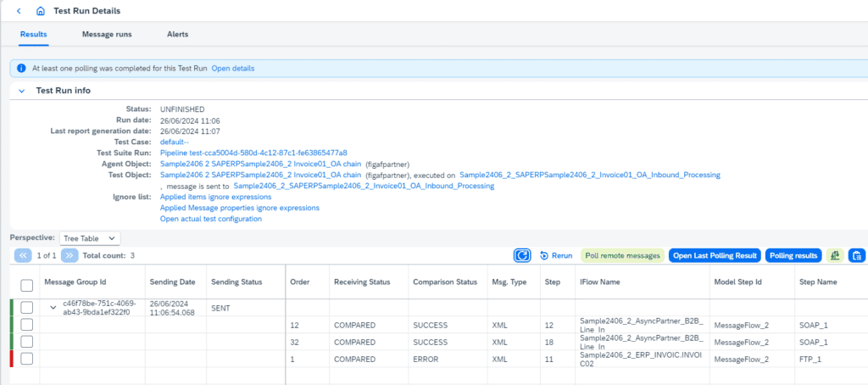Switch to the Results tab
This screenshot has height=385, width=868.
pyautogui.click(x=33, y=35)
